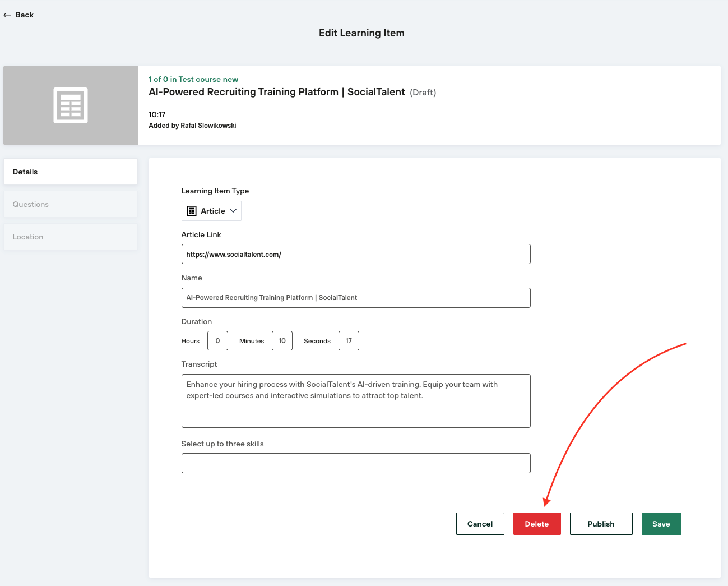Open the skills selection field
Viewport: 728px width, 586px height.
pyautogui.click(x=355, y=463)
